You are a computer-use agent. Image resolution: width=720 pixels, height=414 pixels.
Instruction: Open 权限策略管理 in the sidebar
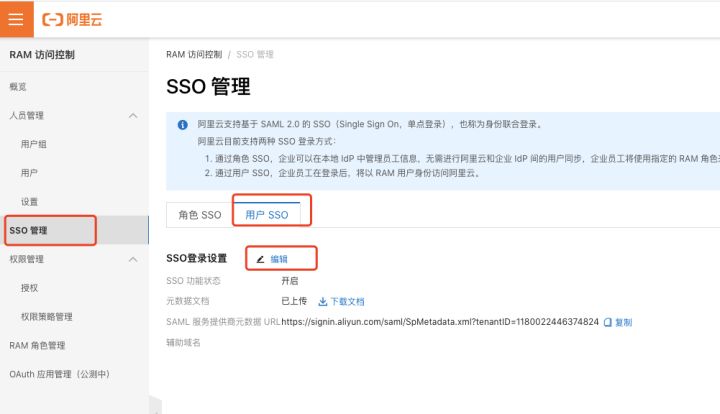pos(46,317)
